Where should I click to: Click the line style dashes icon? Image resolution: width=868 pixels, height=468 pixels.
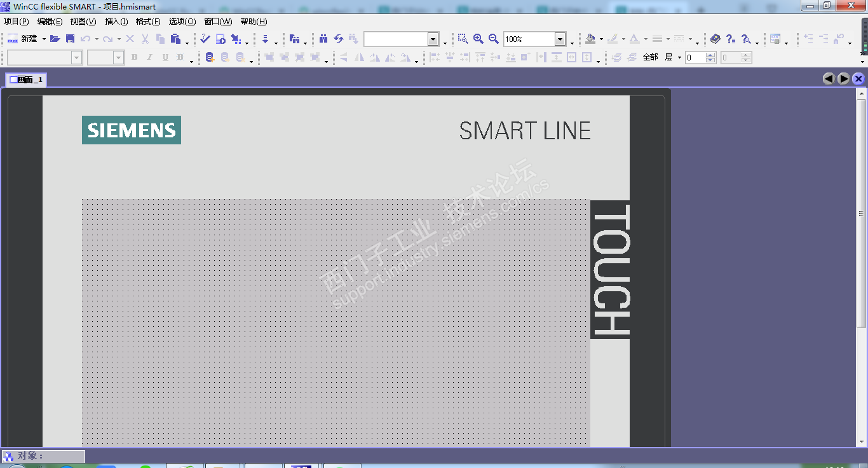pyautogui.click(x=679, y=39)
